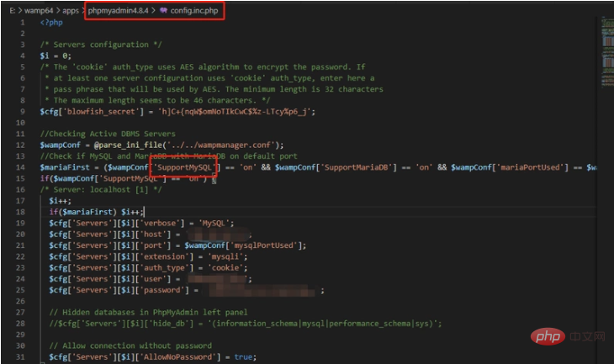Click 'host' key on line 20

pyautogui.click(x=153, y=234)
